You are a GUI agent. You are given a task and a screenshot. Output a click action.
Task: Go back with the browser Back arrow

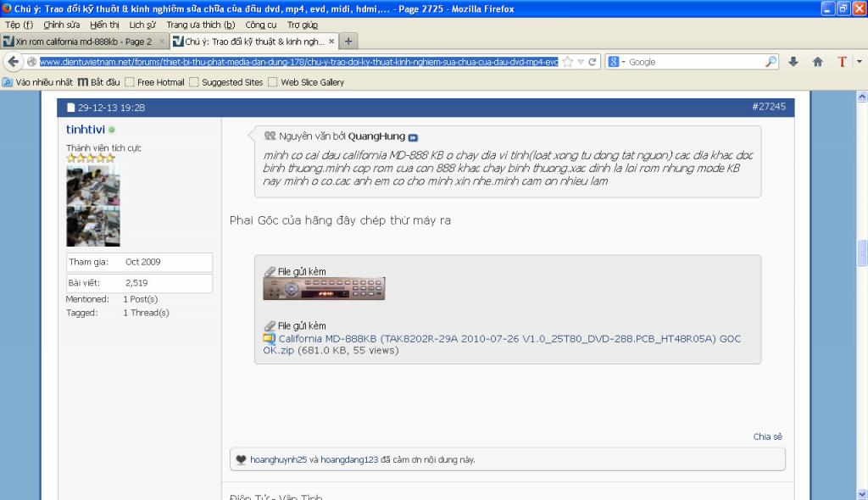click(x=14, y=62)
